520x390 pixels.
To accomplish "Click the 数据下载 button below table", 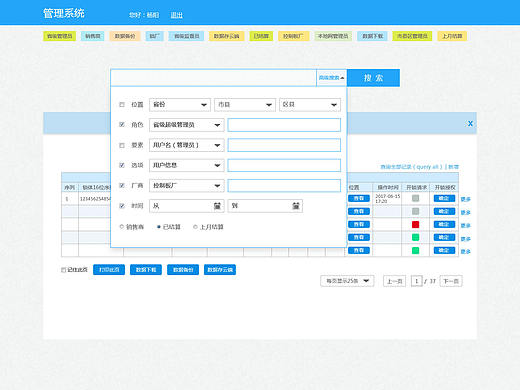I will click(146, 270).
